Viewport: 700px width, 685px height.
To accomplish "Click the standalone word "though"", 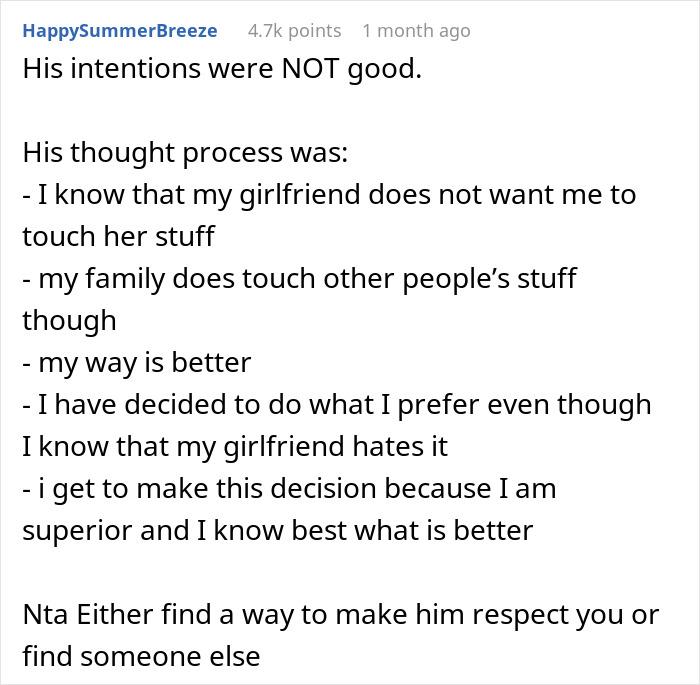I will click(69, 320).
